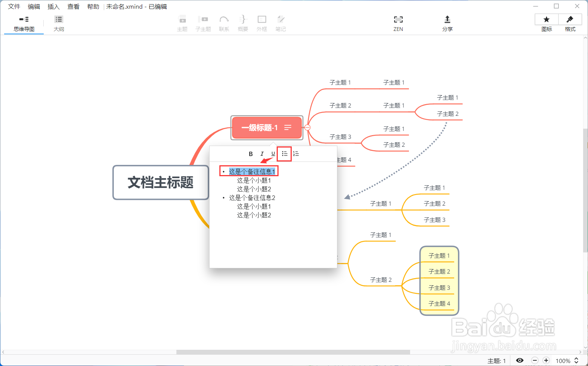Insert a new 主题 from the toolbar
This screenshot has width=588, height=366.
click(x=182, y=24)
